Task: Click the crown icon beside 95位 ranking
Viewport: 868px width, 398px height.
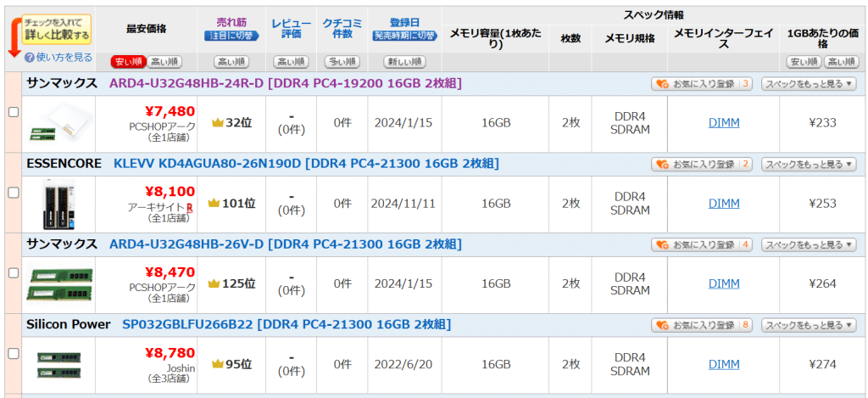Action: pyautogui.click(x=218, y=364)
